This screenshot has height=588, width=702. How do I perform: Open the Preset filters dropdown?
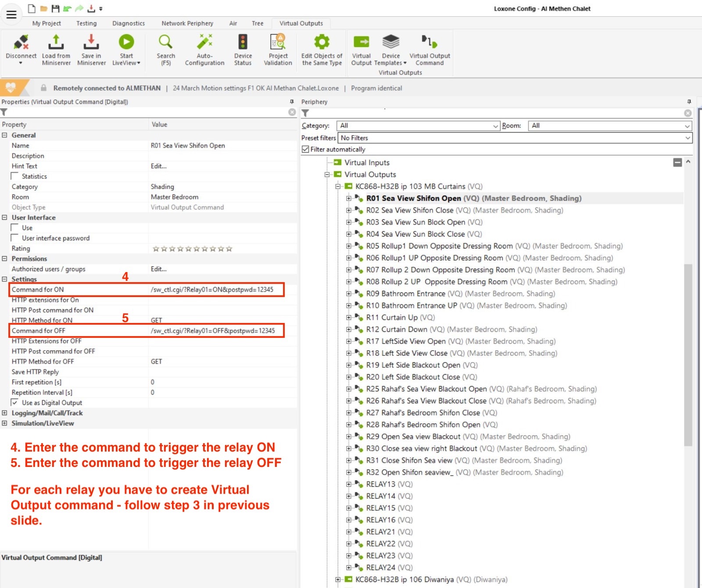click(515, 138)
